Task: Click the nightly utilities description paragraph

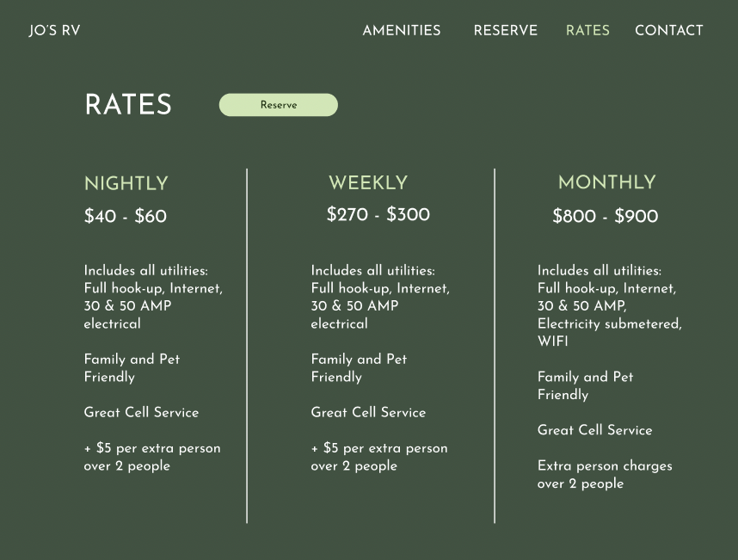Action: (x=153, y=297)
